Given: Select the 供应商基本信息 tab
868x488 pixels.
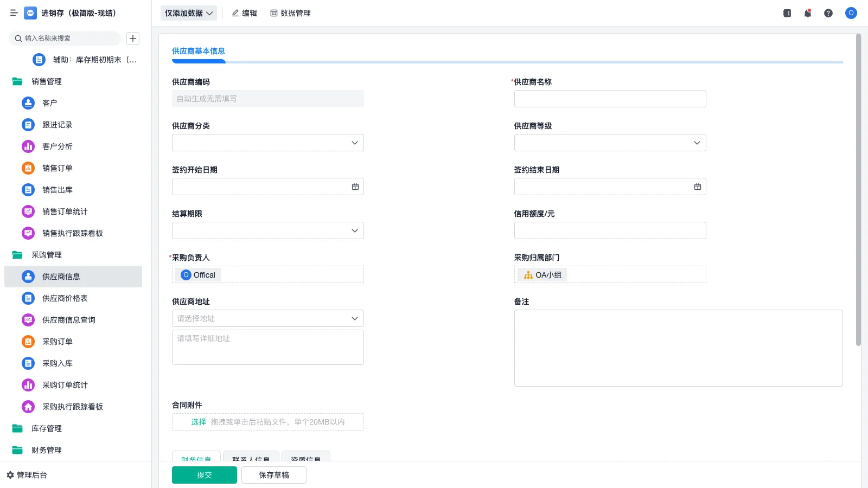Looking at the screenshot, I should (x=199, y=51).
